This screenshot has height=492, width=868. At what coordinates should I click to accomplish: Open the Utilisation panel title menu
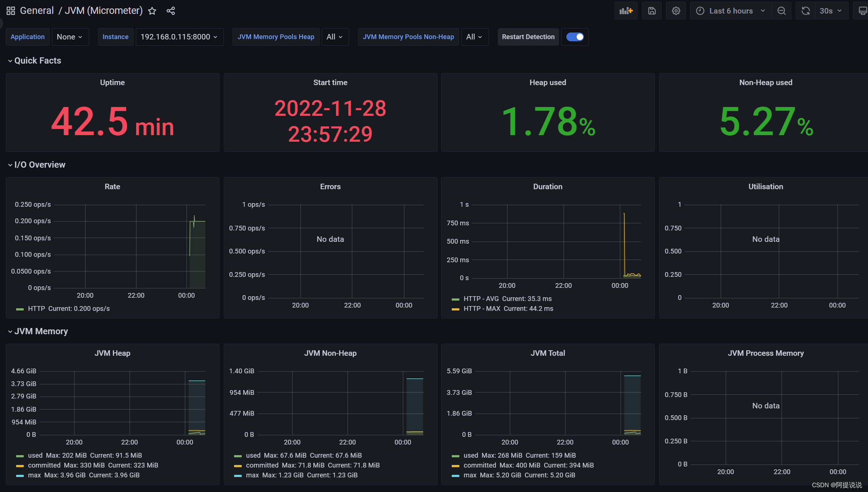(x=766, y=187)
